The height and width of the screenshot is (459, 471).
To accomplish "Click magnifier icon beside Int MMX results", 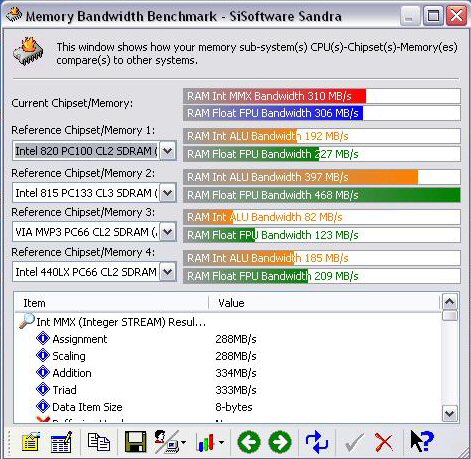I will point(27,321).
